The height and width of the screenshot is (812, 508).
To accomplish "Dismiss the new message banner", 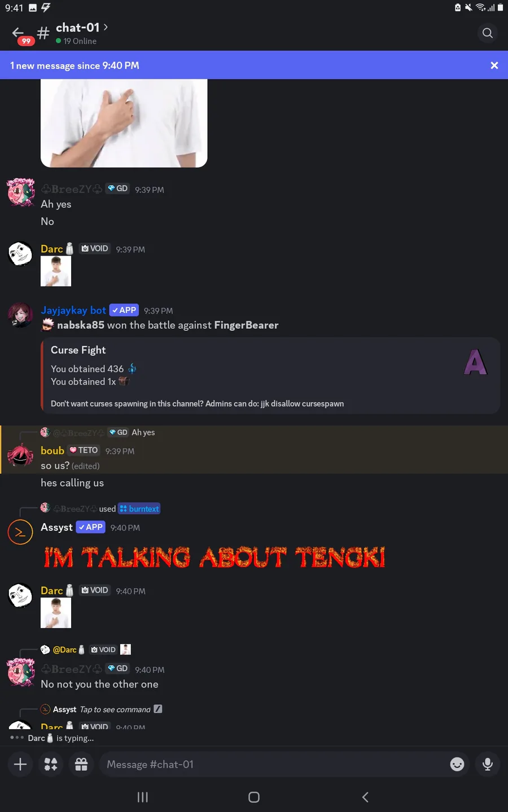I will pyautogui.click(x=494, y=65).
